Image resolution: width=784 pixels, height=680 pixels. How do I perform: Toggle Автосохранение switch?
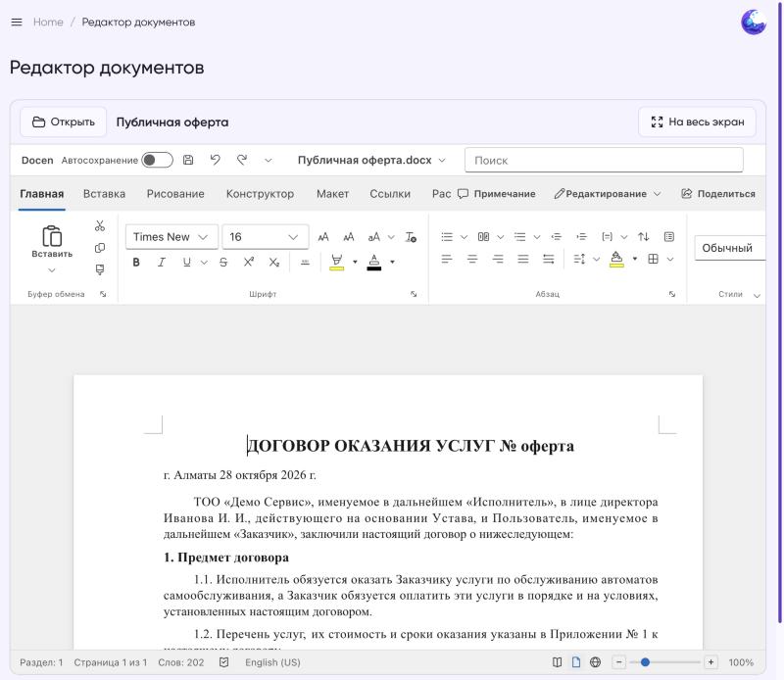(x=157, y=160)
